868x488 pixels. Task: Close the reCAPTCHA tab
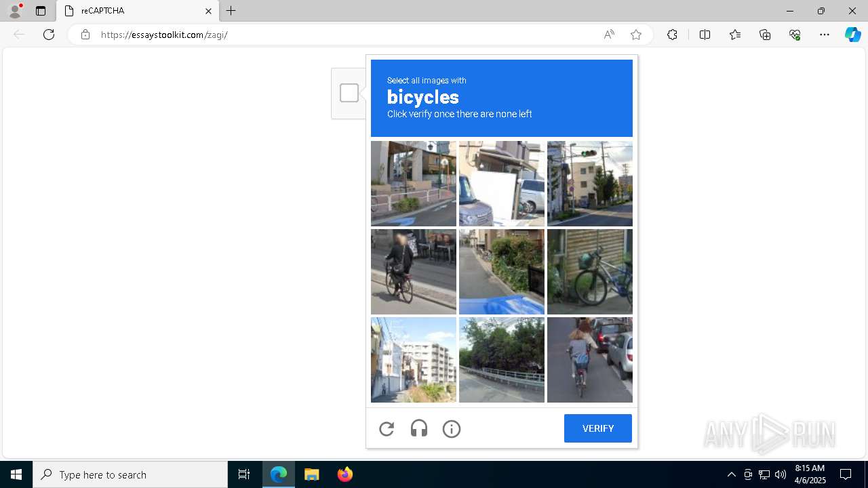[x=208, y=11]
